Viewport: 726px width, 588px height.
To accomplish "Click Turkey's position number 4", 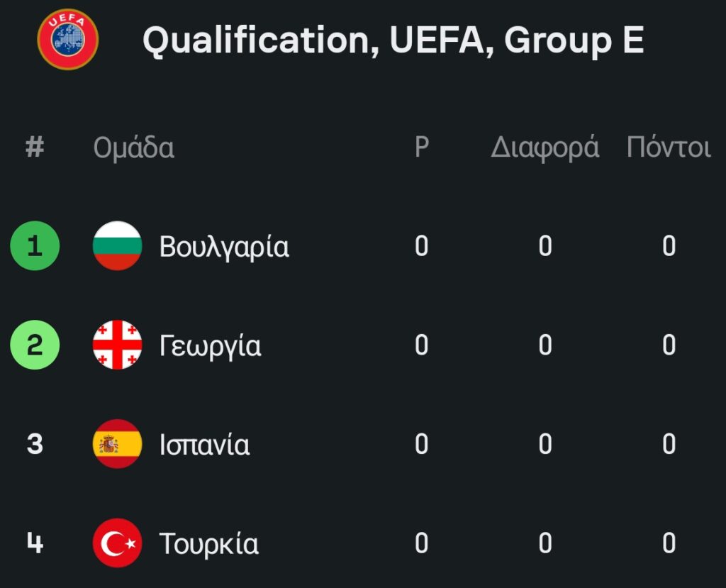I will pos(35,544).
